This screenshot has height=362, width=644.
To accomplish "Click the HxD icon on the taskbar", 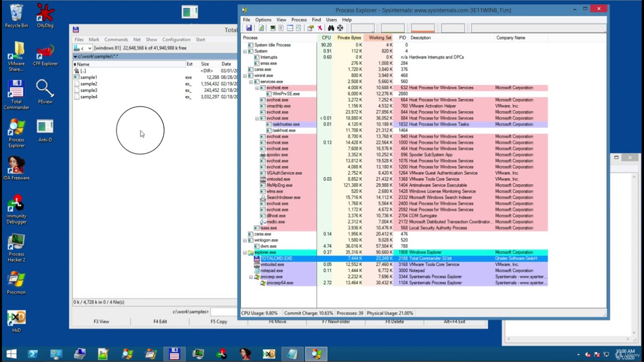I will pos(269,354).
